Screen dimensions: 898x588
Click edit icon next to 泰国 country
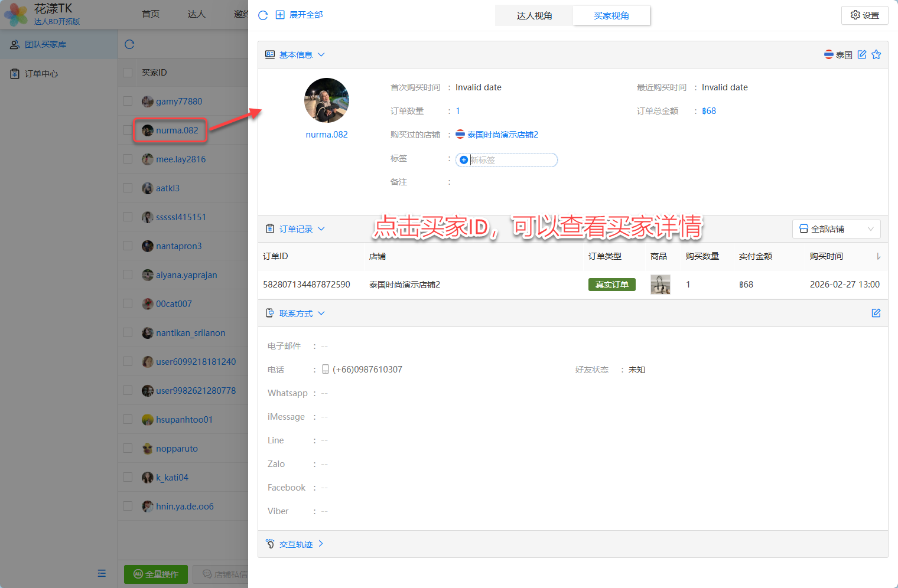pyautogui.click(x=862, y=54)
